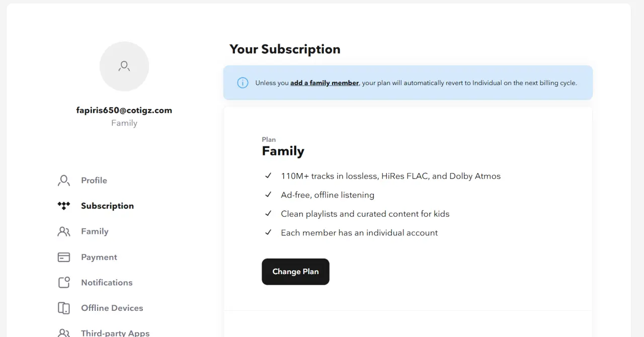Screen dimensions: 644x337
Task: Click the Third-party Apps icon
Action: 64,333
